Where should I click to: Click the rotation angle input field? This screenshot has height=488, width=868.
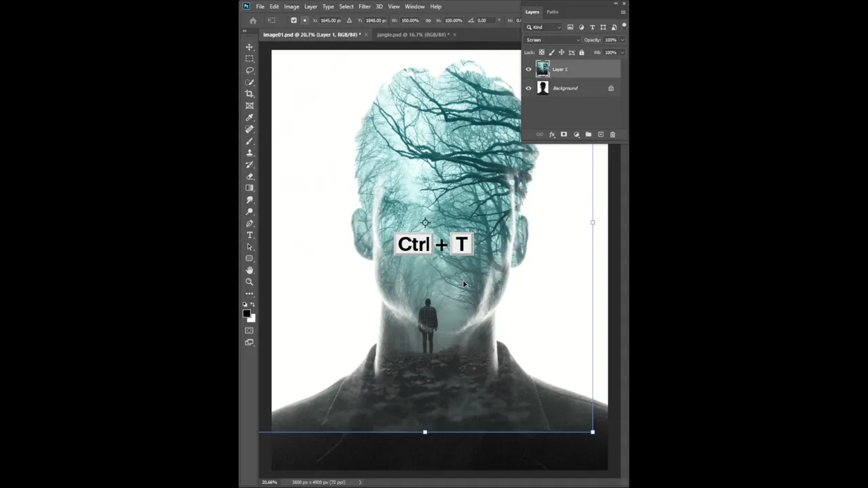pyautogui.click(x=484, y=20)
